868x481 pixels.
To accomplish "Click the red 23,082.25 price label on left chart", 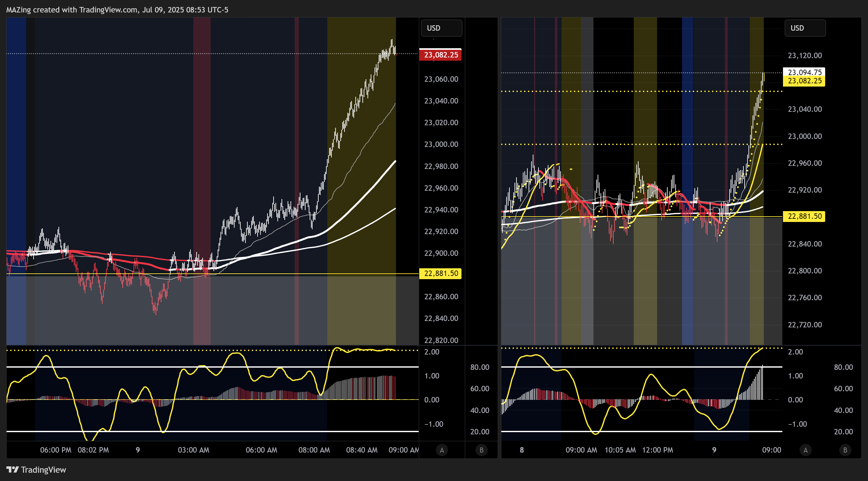I will 440,55.
